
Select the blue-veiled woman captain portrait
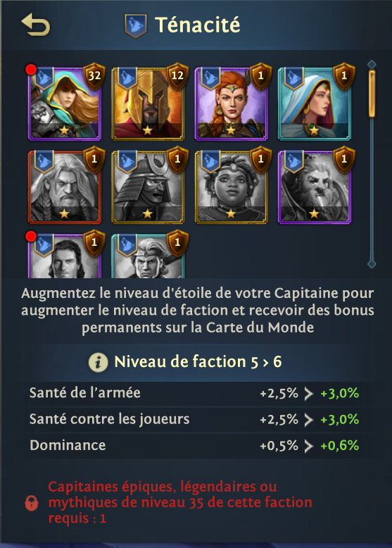(314, 104)
